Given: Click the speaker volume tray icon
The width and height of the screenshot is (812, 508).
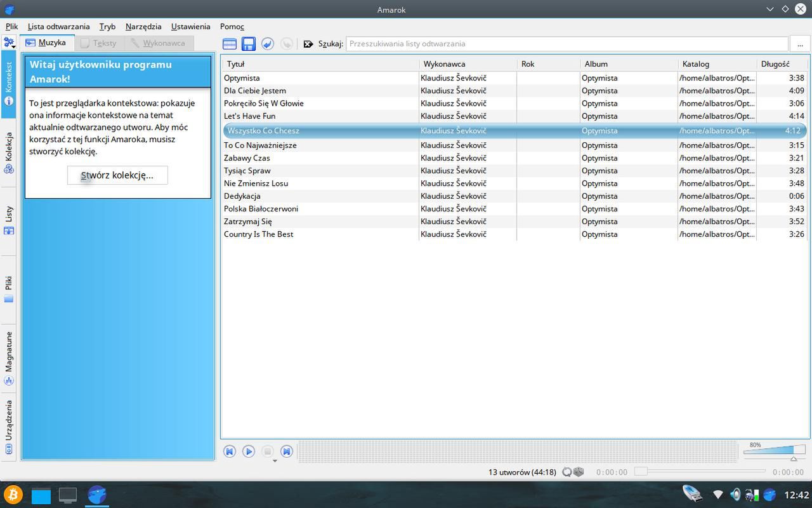Looking at the screenshot, I should [735, 495].
